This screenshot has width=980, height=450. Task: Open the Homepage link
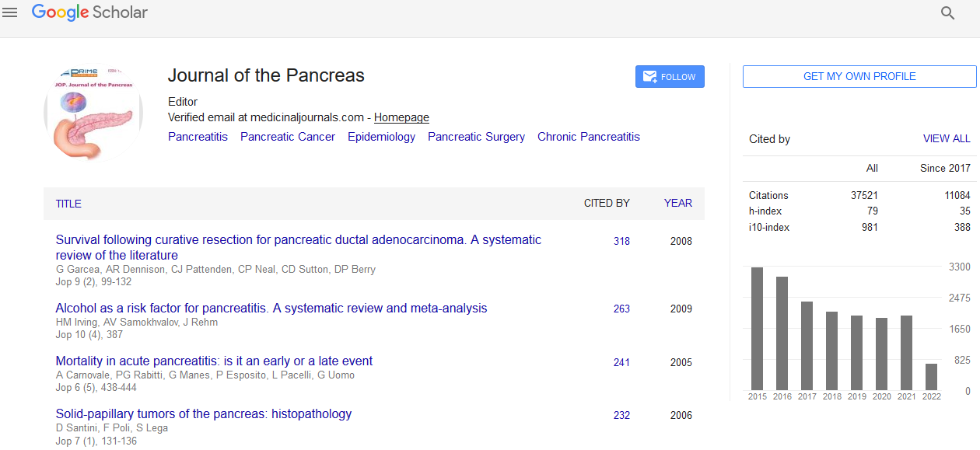click(x=401, y=117)
